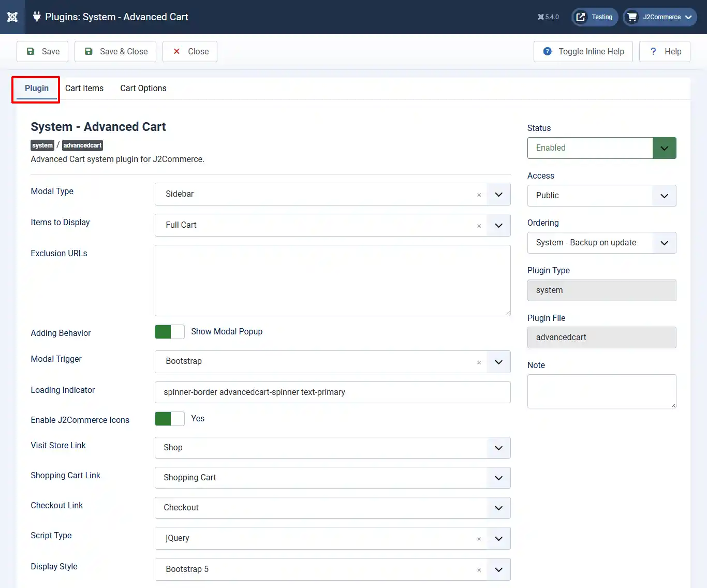Click the Note text area
The height and width of the screenshot is (588, 707).
point(601,391)
